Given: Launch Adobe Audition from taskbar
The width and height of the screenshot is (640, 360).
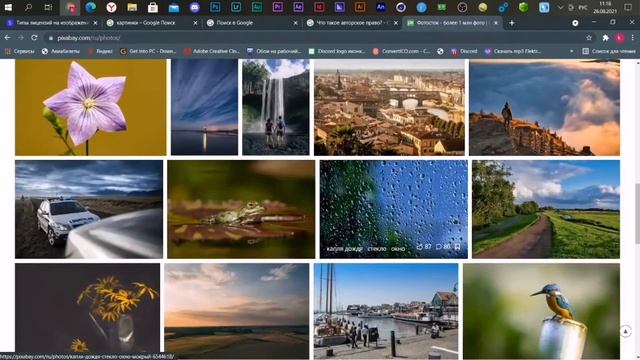Looking at the screenshot, I should [257, 7].
